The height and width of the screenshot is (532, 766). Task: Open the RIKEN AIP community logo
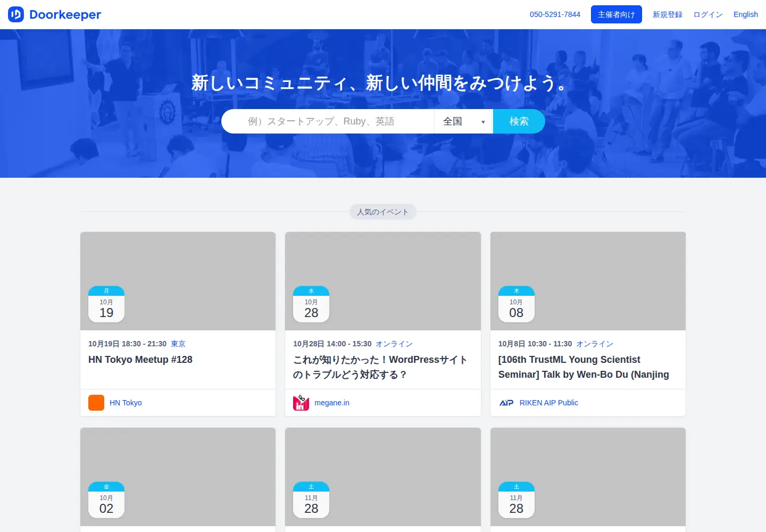click(506, 403)
